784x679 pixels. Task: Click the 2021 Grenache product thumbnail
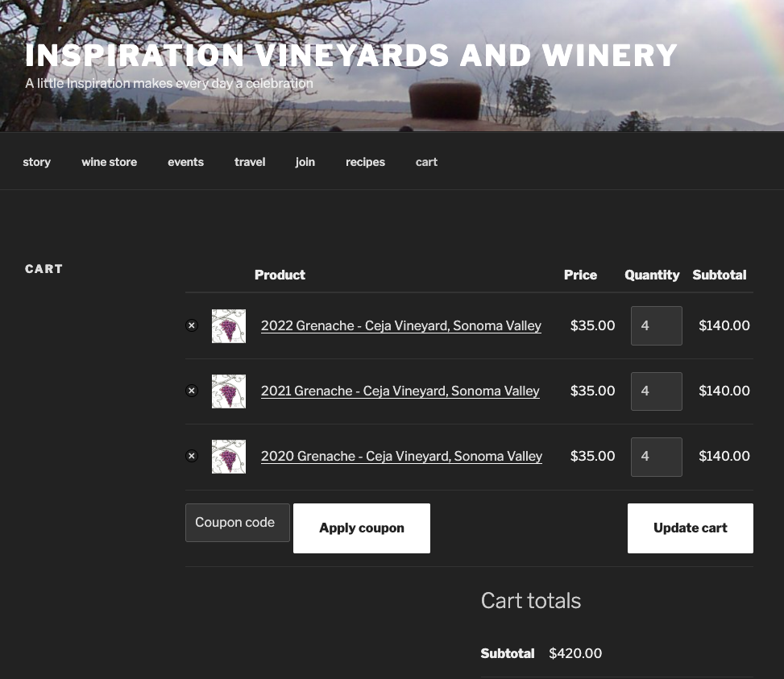tap(229, 391)
